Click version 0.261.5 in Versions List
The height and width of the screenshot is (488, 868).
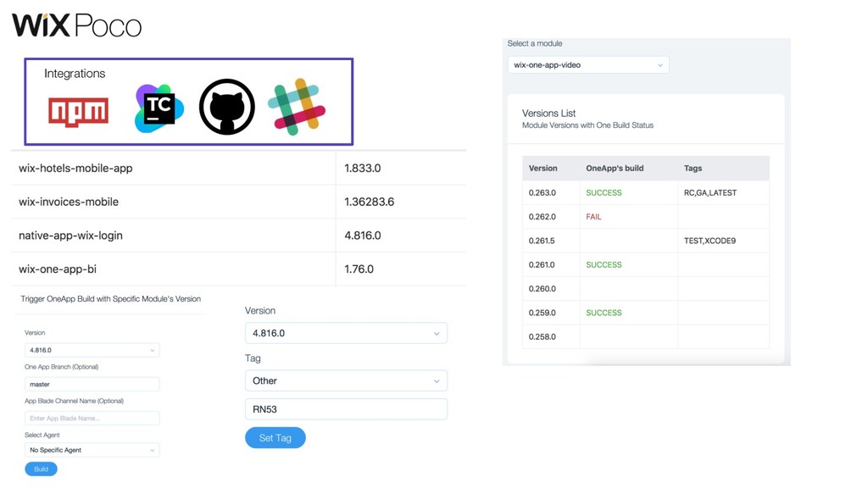tap(542, 241)
